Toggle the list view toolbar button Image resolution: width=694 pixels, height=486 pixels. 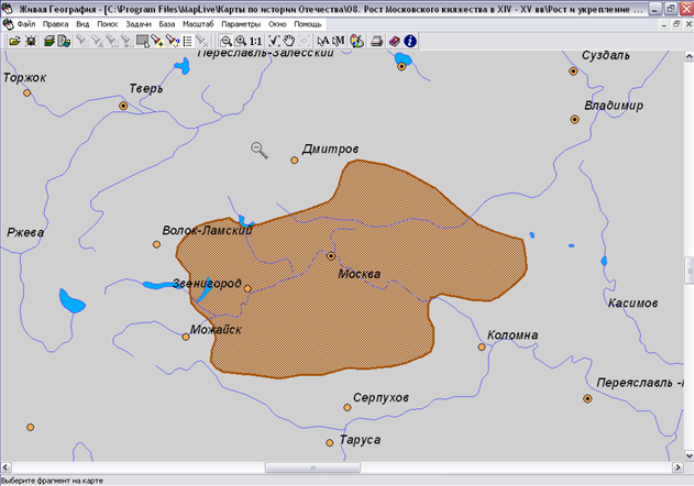pos(187,41)
